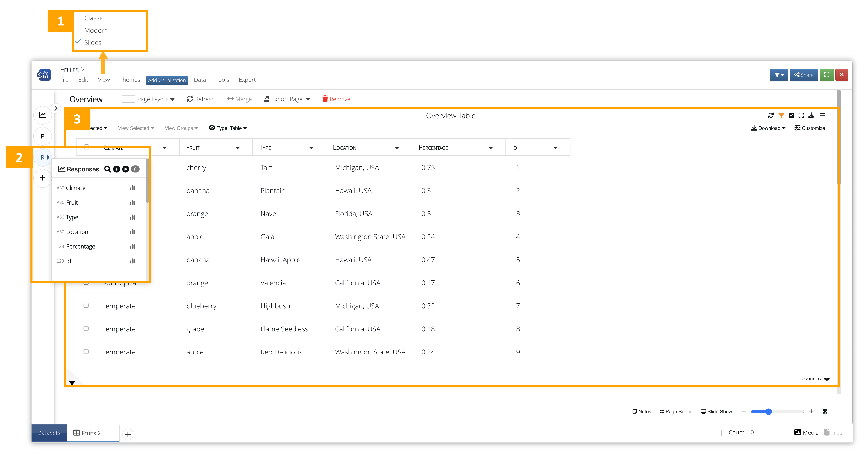This screenshot has width=868, height=472.
Task: Click the DataSets tab
Action: coord(49,433)
